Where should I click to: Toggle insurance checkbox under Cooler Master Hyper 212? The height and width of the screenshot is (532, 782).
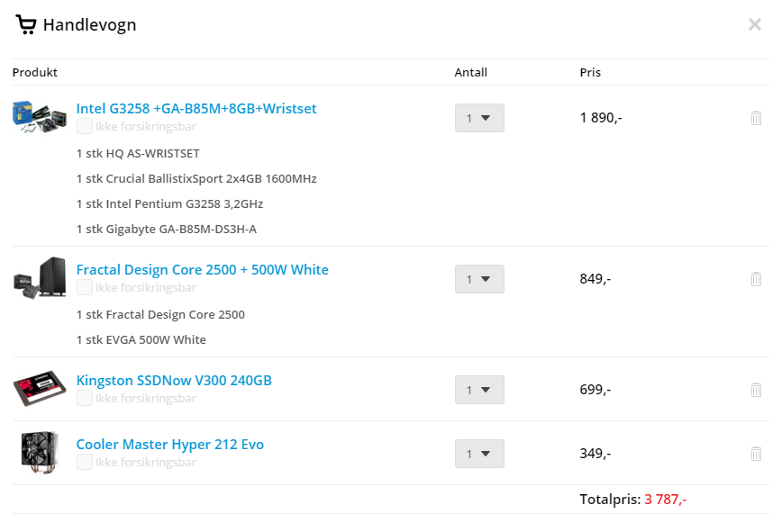click(x=85, y=462)
